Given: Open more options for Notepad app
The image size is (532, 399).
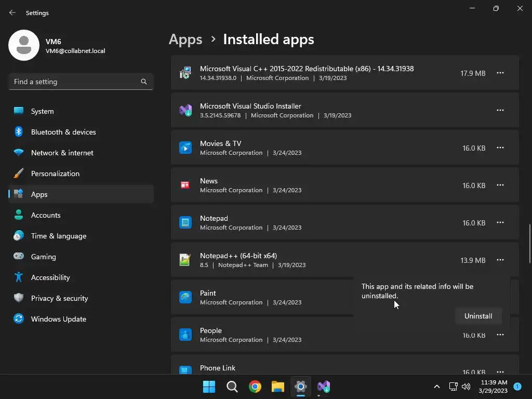Looking at the screenshot, I should pyautogui.click(x=500, y=222).
